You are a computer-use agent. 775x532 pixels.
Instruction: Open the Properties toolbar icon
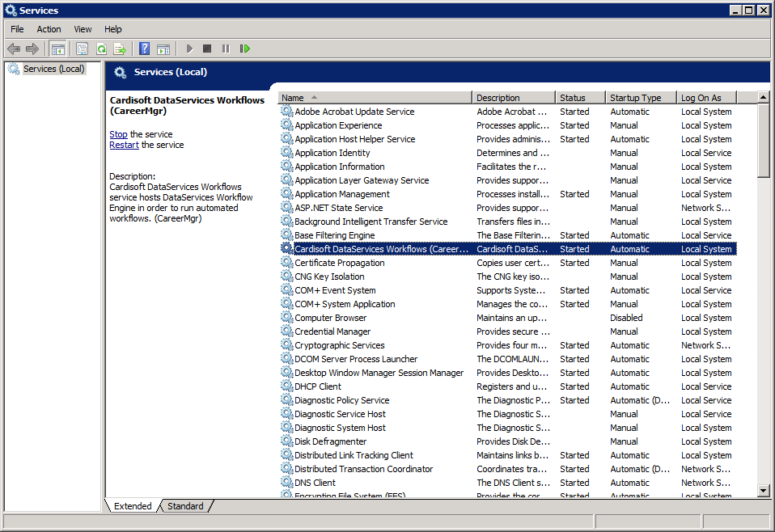pyautogui.click(x=82, y=49)
